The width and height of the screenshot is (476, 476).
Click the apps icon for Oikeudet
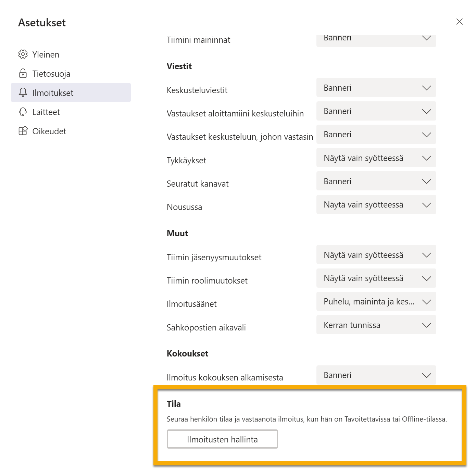pyautogui.click(x=23, y=131)
